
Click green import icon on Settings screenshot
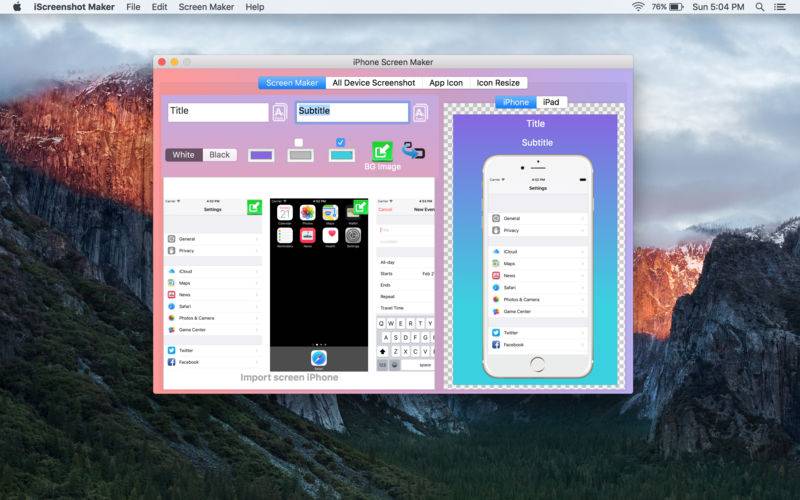click(x=255, y=207)
